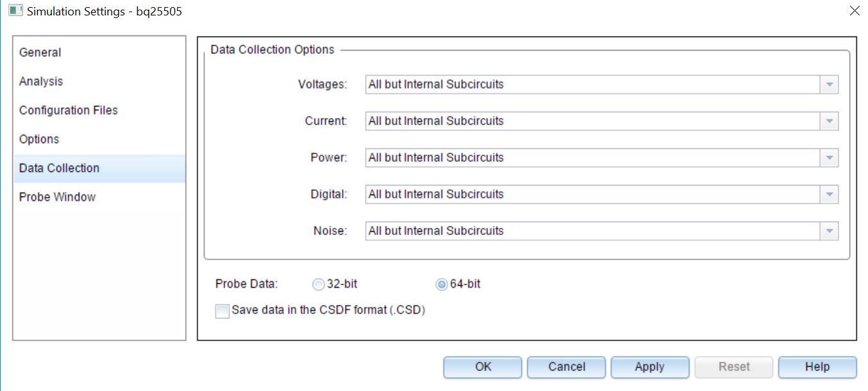Click the Simulation Settings title bar icon
868x391 pixels.
click(15, 11)
